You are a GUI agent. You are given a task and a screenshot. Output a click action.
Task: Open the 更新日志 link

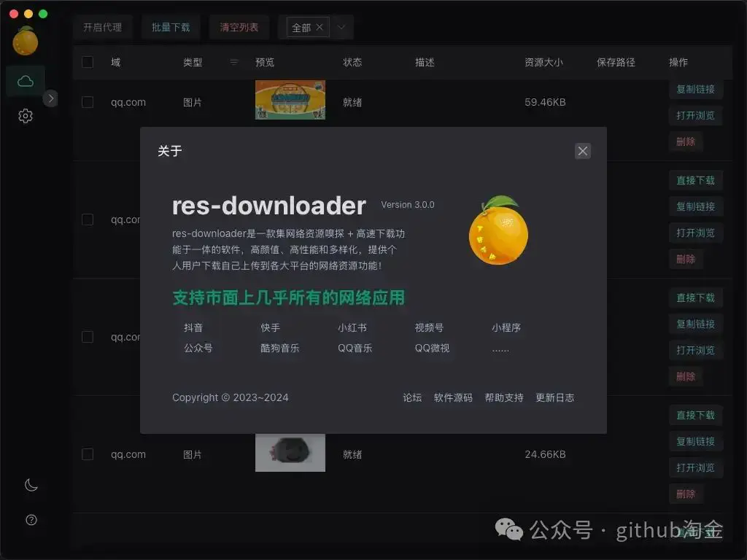pyautogui.click(x=555, y=397)
